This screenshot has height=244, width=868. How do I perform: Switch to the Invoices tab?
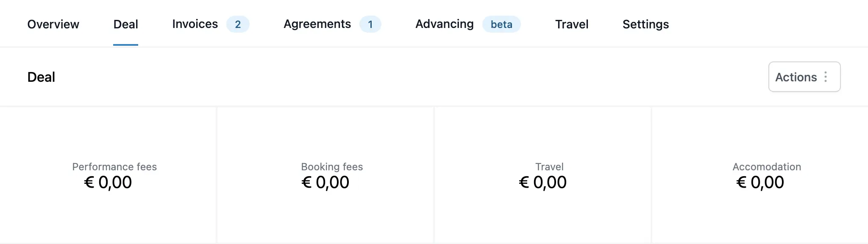(x=195, y=24)
